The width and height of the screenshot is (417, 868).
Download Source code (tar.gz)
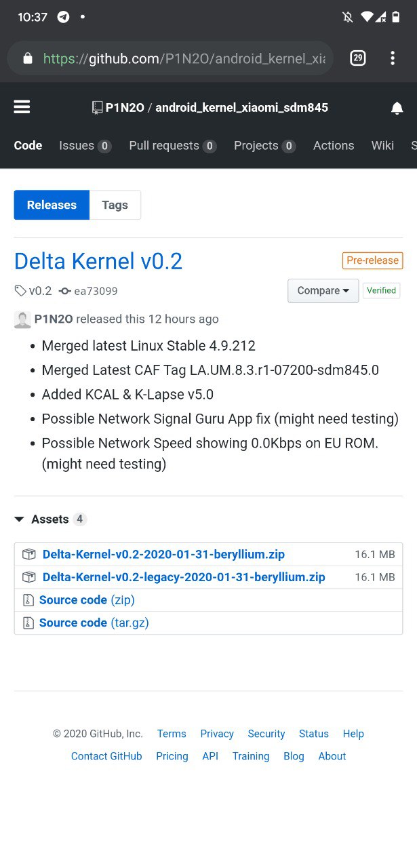coord(94,623)
